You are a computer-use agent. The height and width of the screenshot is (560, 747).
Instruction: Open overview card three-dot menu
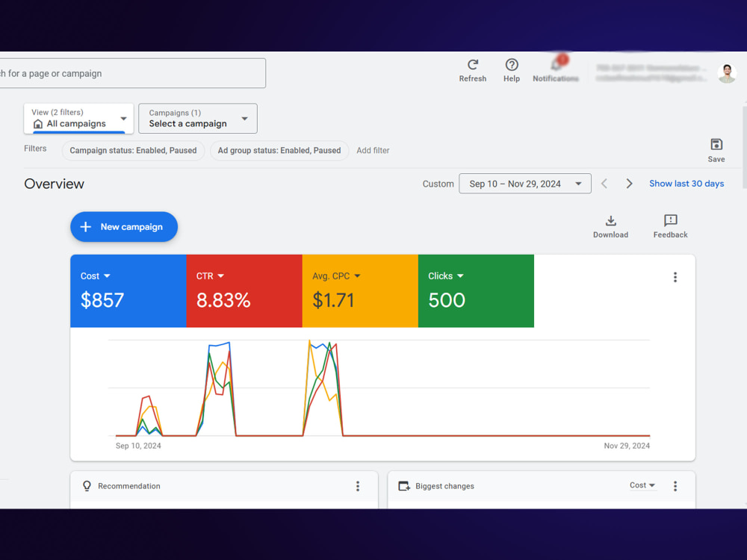click(675, 277)
